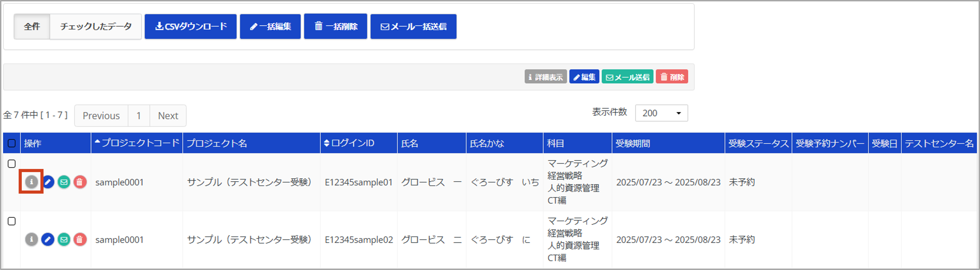Click red trash icon for E12345sample02 row
The image size is (980, 270).
(x=80, y=239)
